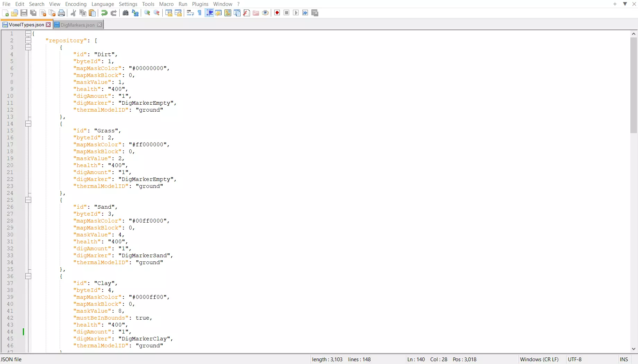This screenshot has height=364, width=638.
Task: Click the Redo toolbar arrow
Action: tap(113, 13)
